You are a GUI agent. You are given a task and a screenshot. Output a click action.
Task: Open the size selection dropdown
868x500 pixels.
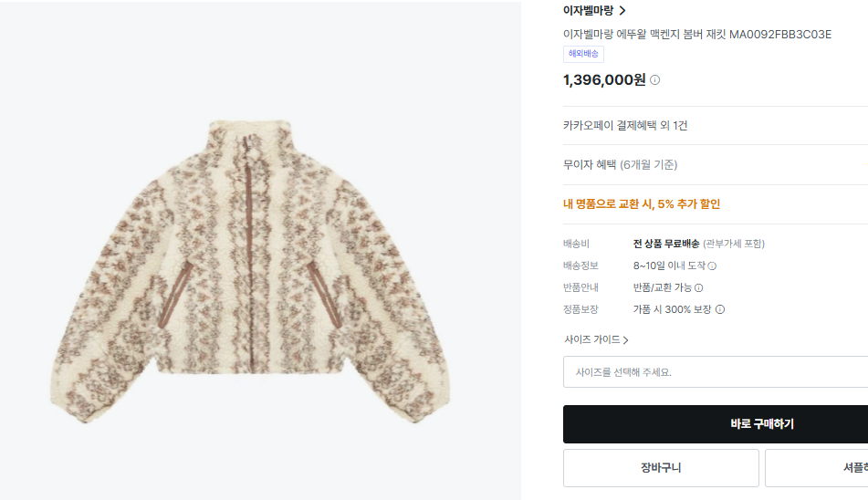[x=715, y=372]
